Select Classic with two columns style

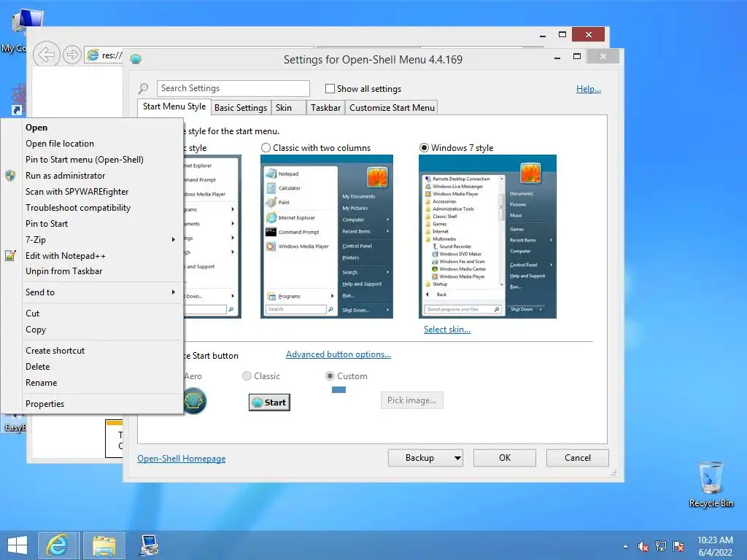[x=266, y=148]
